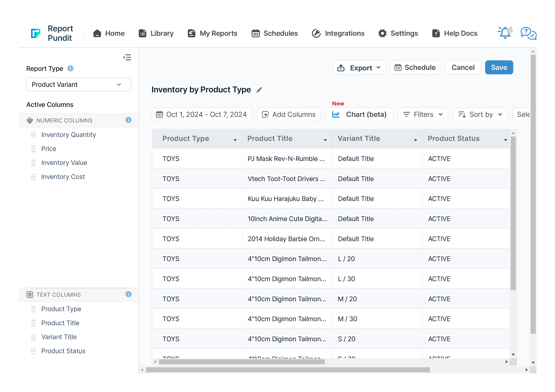The height and width of the screenshot is (392, 555).
Task: Grab the drag handle beside Inventory Quantity
Action: 33,135
